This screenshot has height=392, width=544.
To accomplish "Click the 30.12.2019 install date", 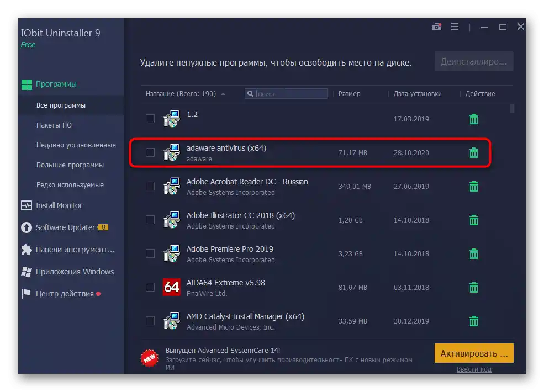I will (x=411, y=321).
